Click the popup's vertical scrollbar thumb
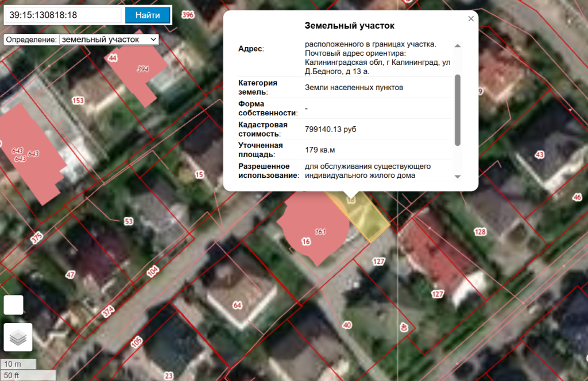 coord(458,109)
